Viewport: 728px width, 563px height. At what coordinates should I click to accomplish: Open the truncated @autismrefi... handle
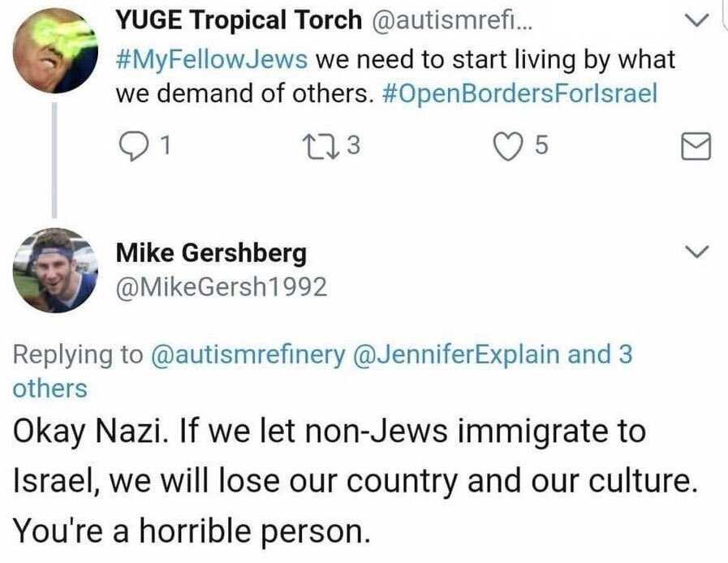(x=451, y=20)
